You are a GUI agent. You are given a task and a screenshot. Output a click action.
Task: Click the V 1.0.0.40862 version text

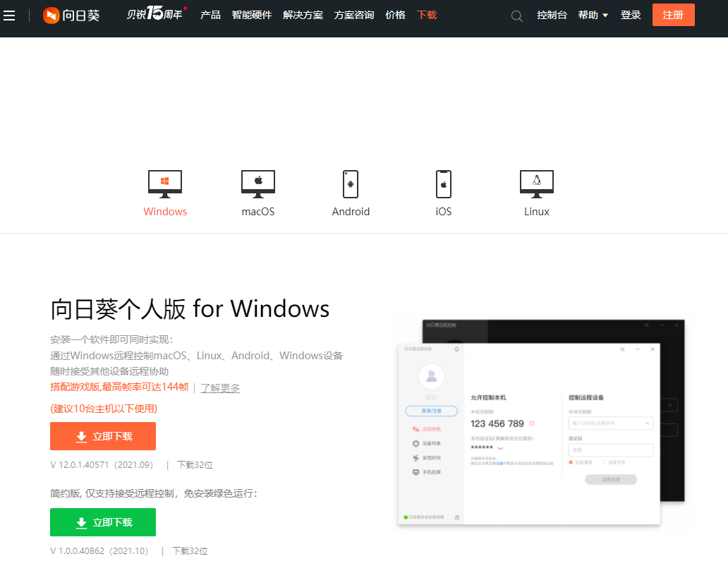point(99,551)
